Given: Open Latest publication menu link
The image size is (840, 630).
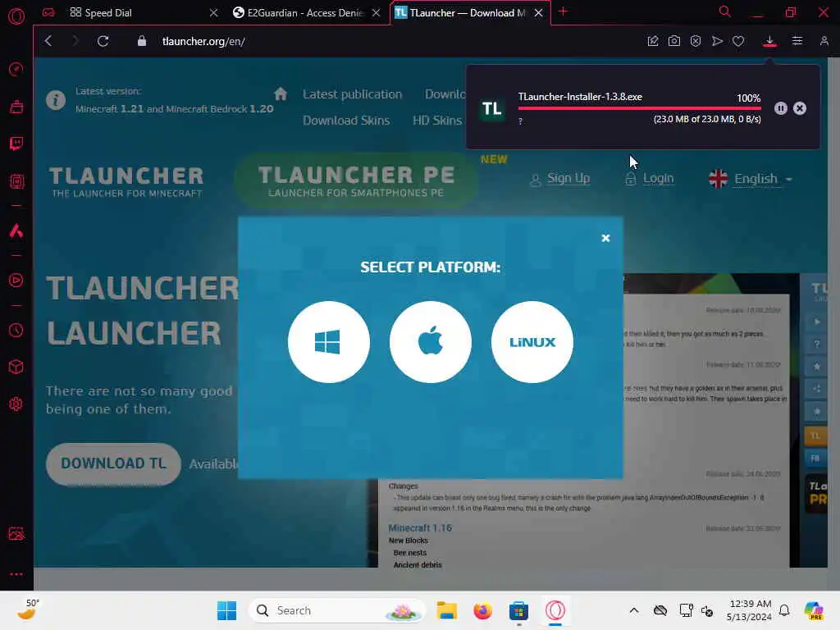Looking at the screenshot, I should (x=352, y=94).
